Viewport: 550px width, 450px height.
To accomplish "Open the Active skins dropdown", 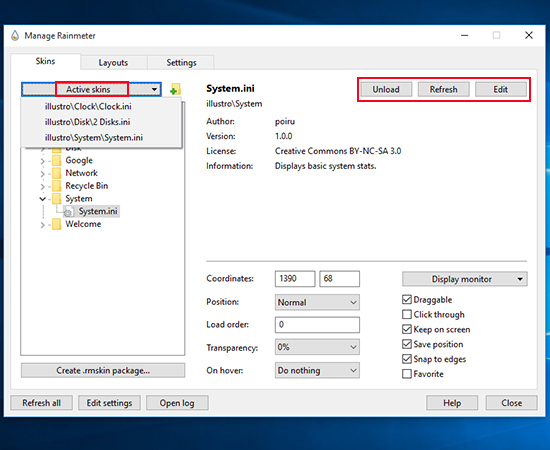I will pyautogui.click(x=92, y=89).
